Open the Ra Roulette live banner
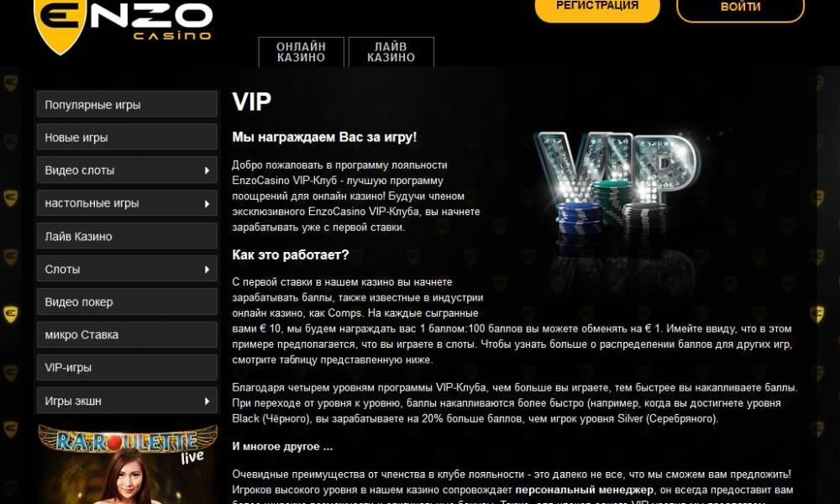 tap(128, 464)
